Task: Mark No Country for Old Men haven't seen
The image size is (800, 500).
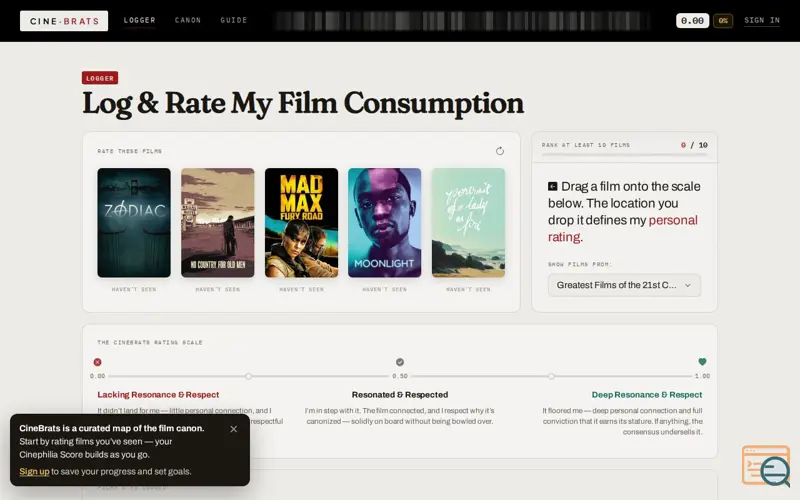Action: pos(218,289)
